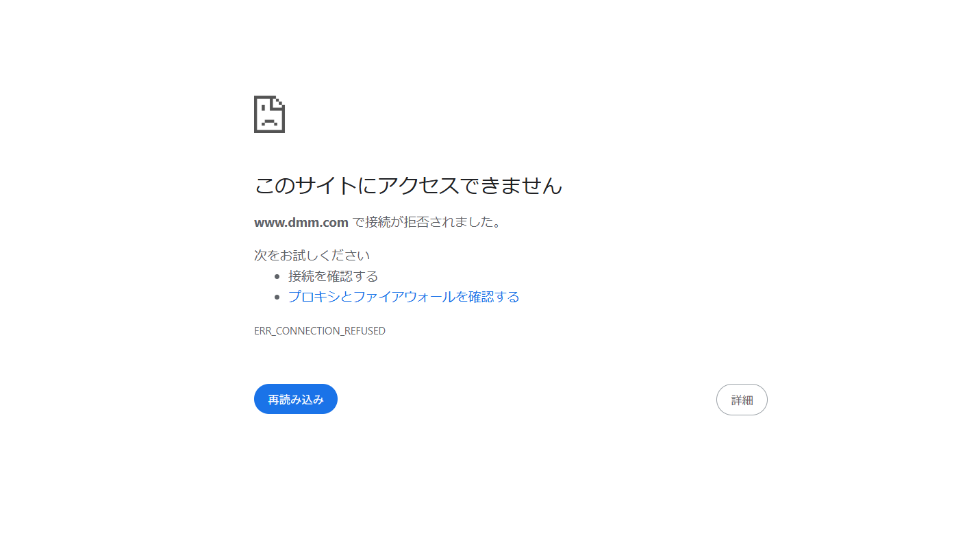Select the 接続を確認する suggestion item
This screenshot has height=560, width=980.
333,276
